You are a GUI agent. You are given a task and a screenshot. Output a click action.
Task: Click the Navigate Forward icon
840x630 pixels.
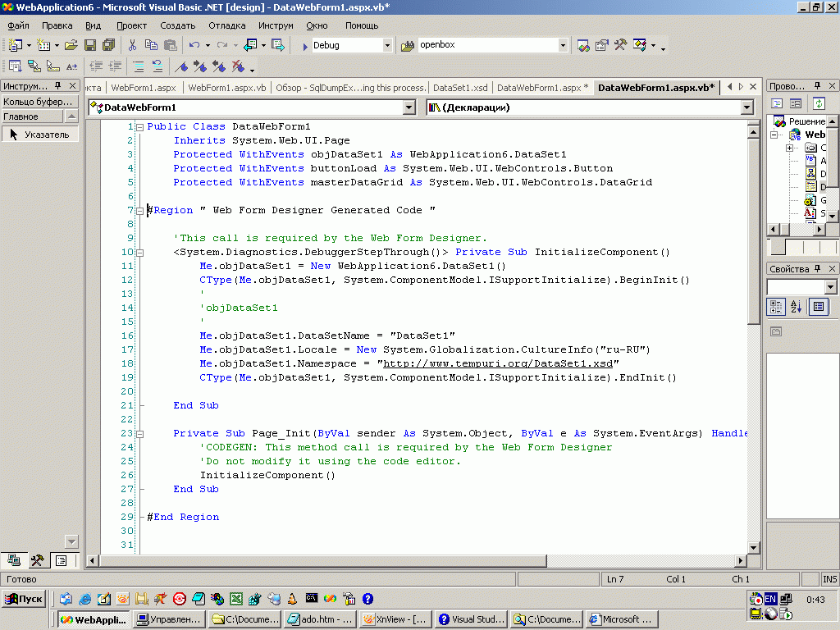pyautogui.click(x=277, y=46)
